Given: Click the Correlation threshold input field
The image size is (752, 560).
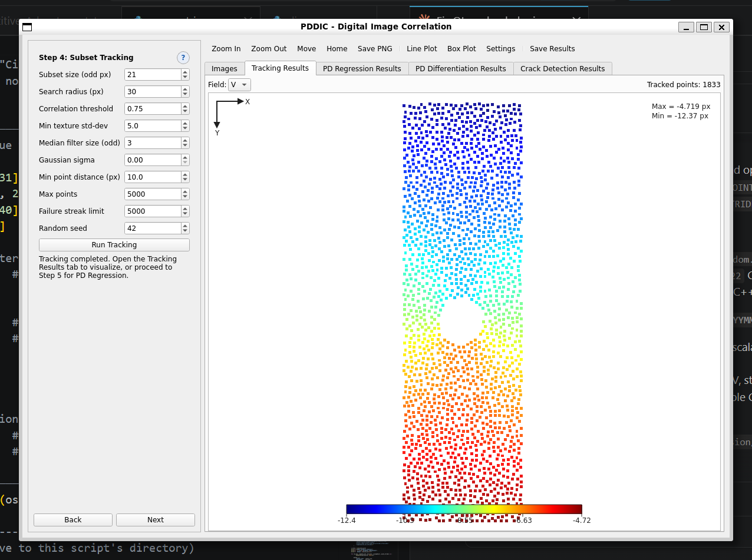Looking at the screenshot, I should pyautogui.click(x=153, y=109).
